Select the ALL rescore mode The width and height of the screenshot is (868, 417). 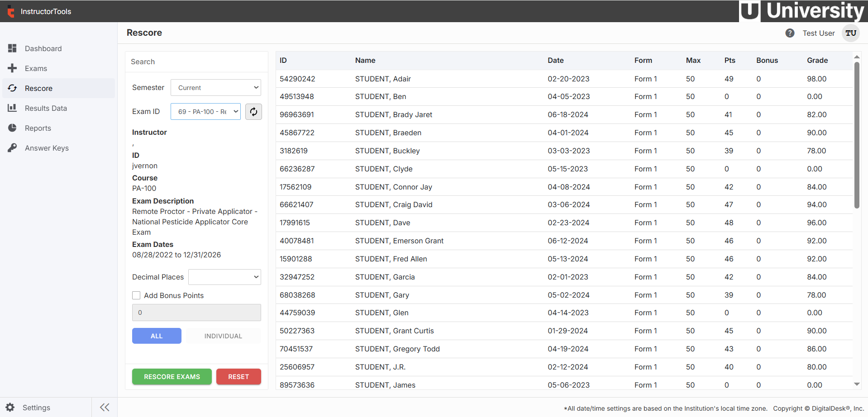[157, 336]
